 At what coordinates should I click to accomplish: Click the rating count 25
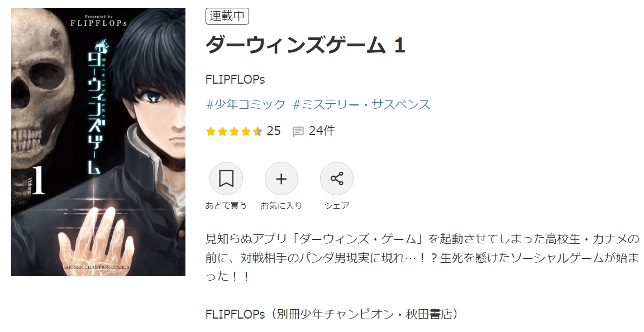[x=274, y=131]
